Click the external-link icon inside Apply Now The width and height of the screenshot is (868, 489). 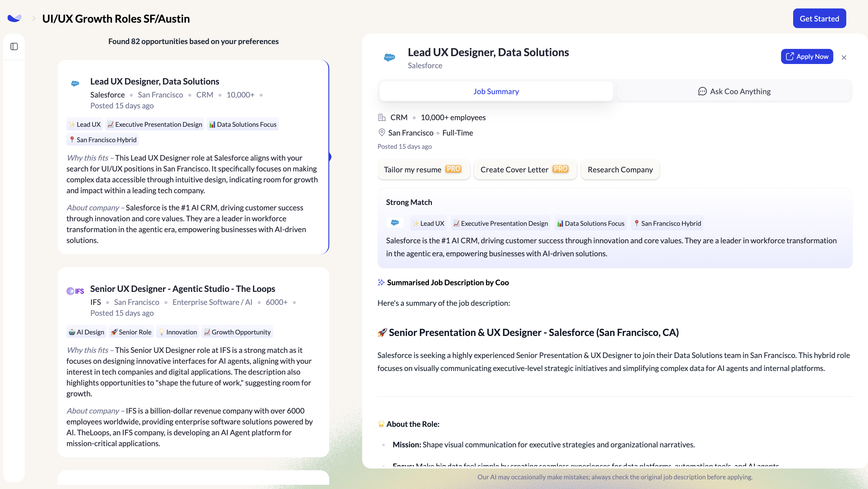tap(790, 56)
